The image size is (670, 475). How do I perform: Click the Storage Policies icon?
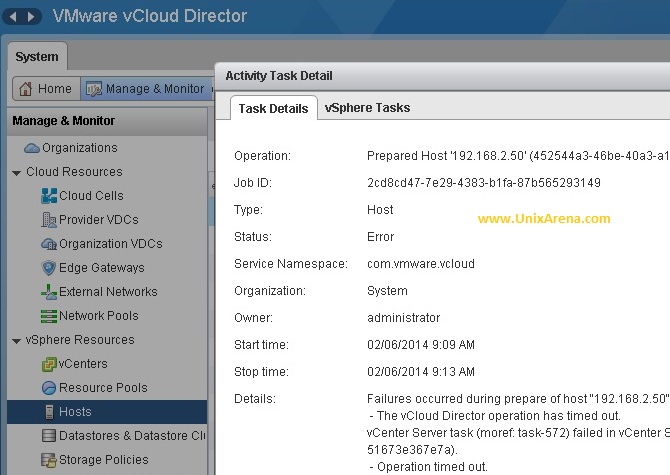pos(49,460)
